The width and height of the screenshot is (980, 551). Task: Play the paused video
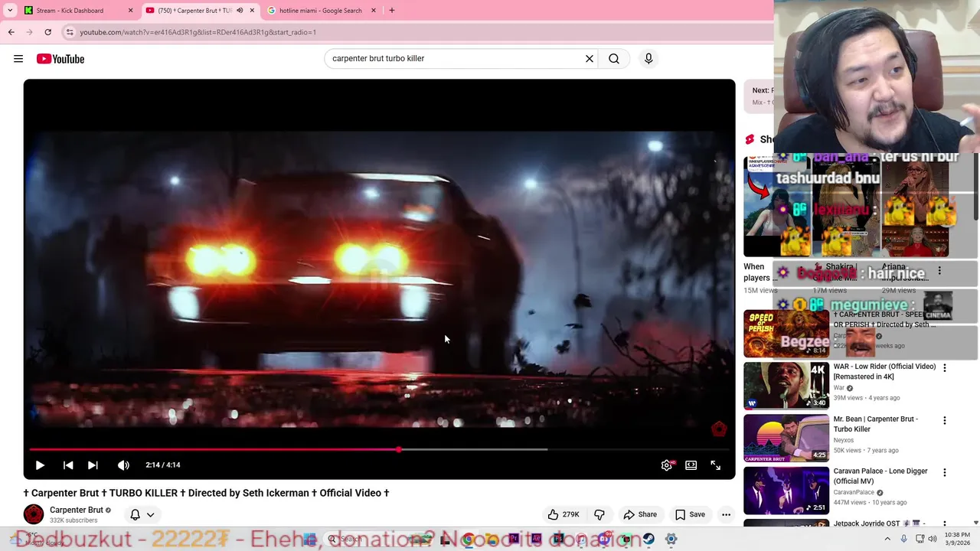(40, 465)
